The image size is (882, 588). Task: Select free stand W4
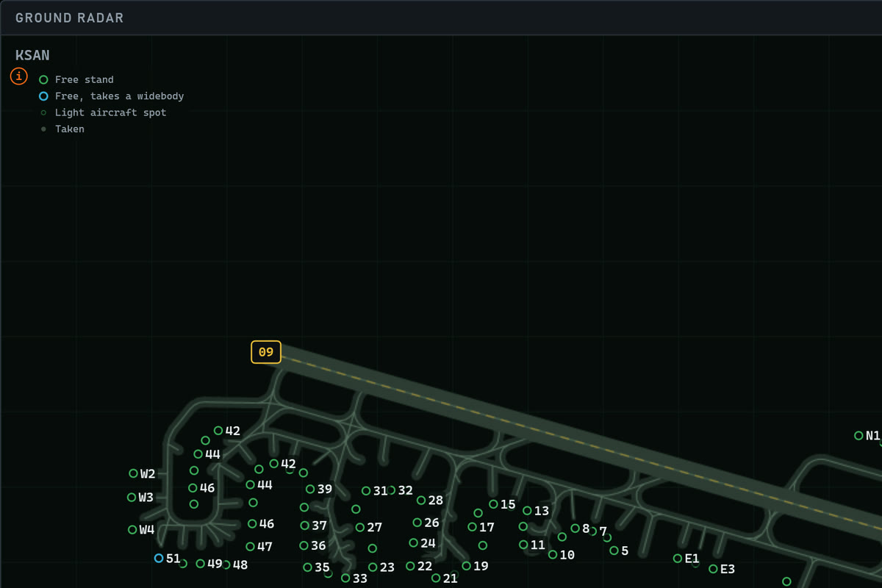click(x=133, y=529)
